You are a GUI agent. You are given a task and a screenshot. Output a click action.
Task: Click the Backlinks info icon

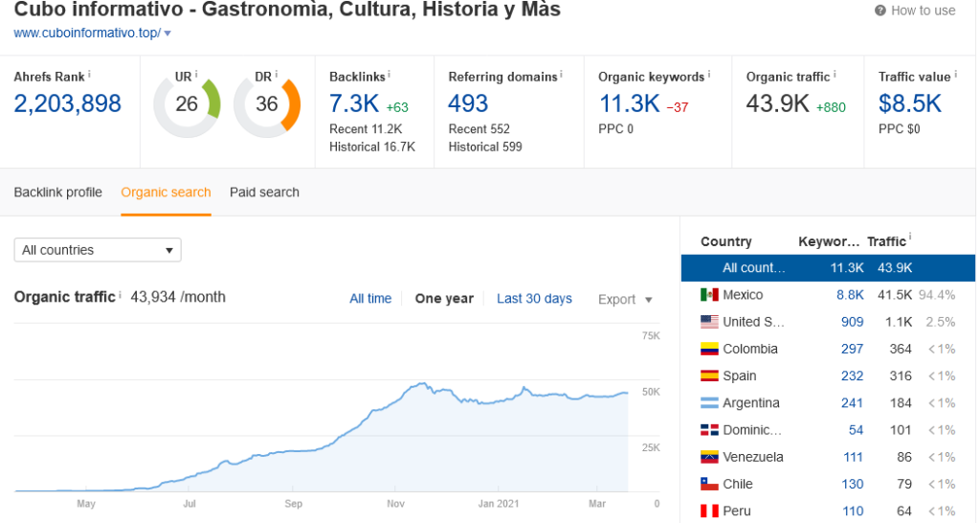pyautogui.click(x=390, y=75)
